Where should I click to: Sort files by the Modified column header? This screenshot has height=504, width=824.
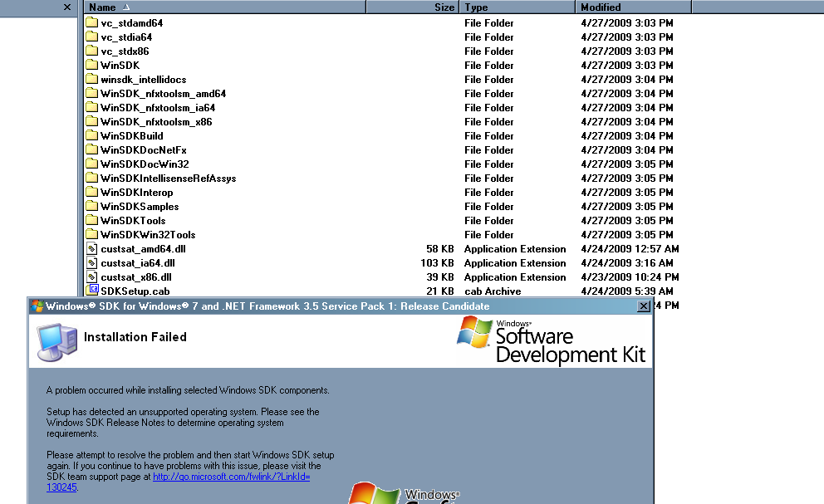tap(633, 7)
